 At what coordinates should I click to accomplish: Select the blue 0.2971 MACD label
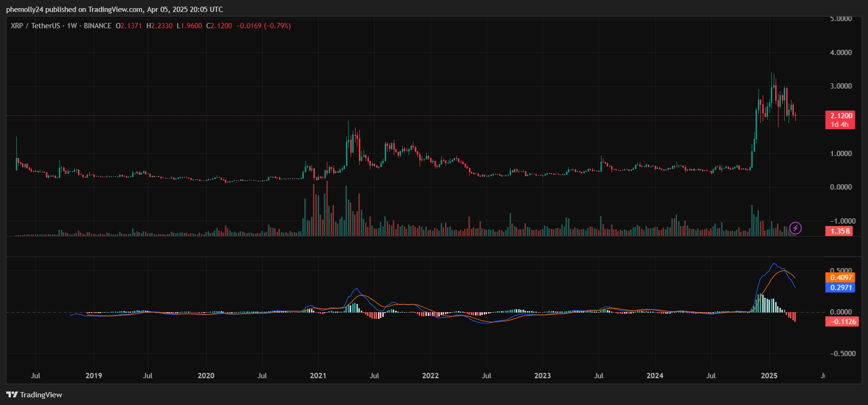[841, 288]
